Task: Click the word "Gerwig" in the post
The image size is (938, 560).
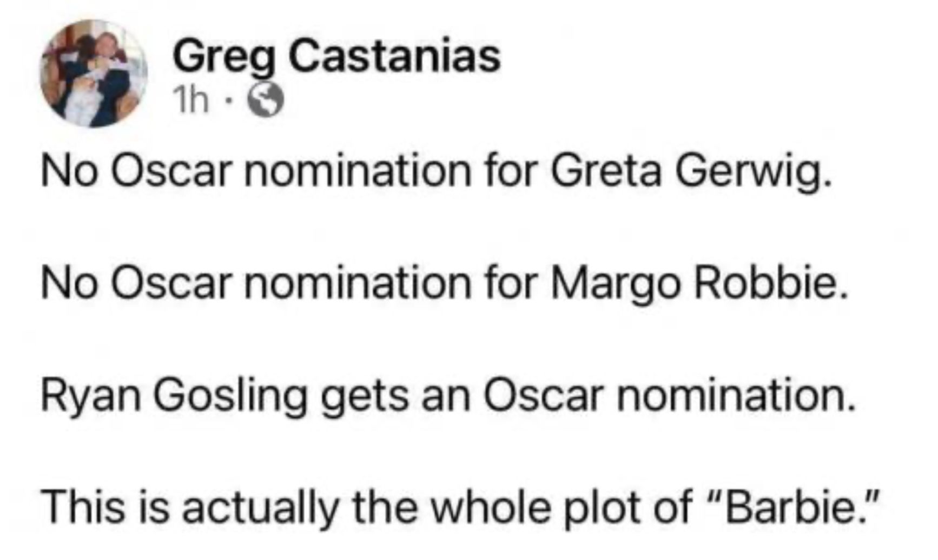Action: pos(753,172)
